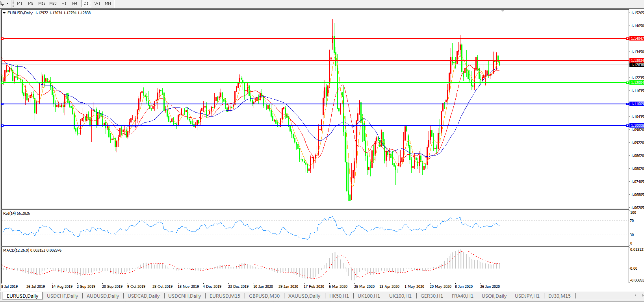Open the dropdown arrow beside the drawing tool
644x302 pixels.
pyautogui.click(x=7, y=4)
